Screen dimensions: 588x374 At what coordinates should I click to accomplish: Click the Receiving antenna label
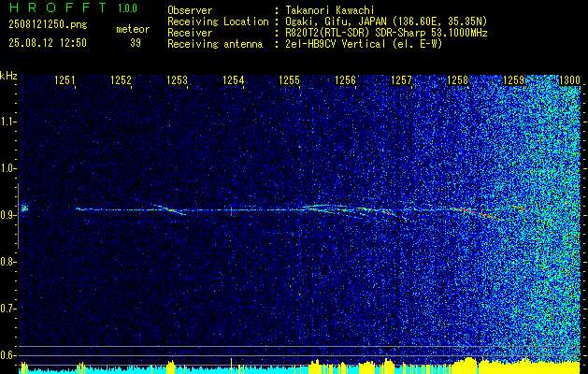coord(215,44)
